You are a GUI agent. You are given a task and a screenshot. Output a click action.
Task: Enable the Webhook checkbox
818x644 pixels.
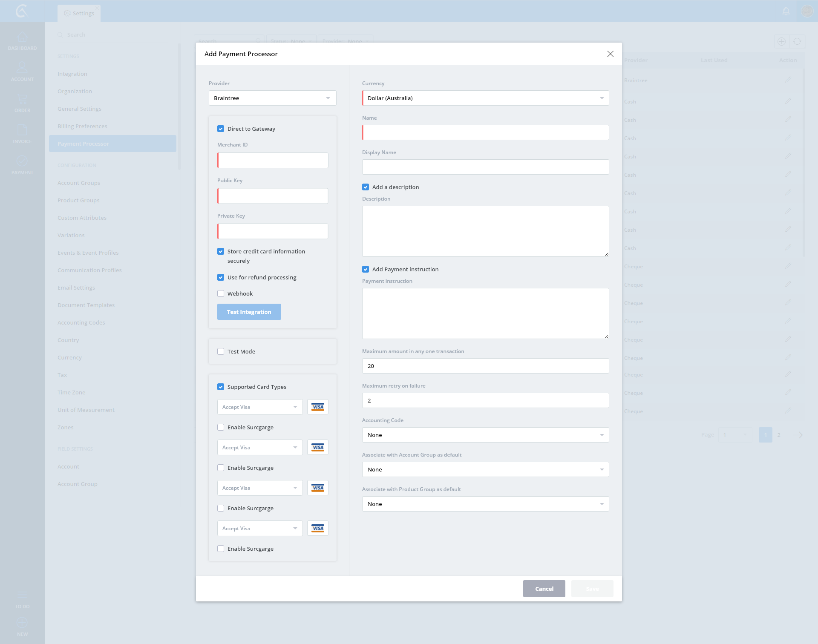point(221,293)
